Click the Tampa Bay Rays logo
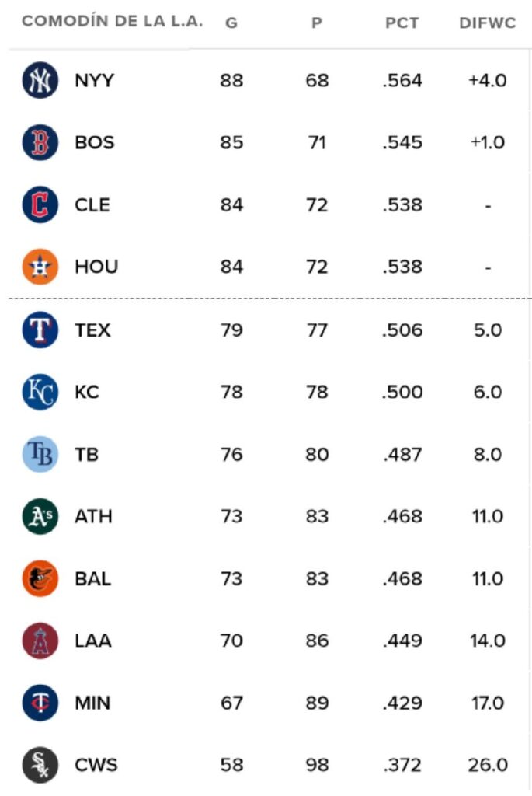 point(40,455)
